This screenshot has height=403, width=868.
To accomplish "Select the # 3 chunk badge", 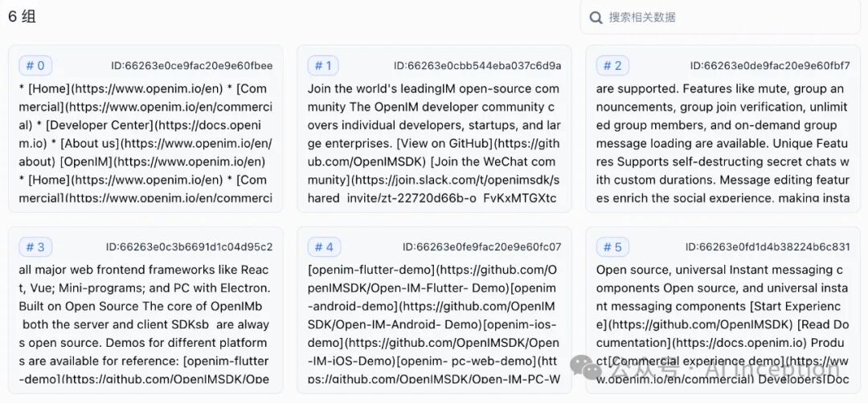I will tap(35, 247).
